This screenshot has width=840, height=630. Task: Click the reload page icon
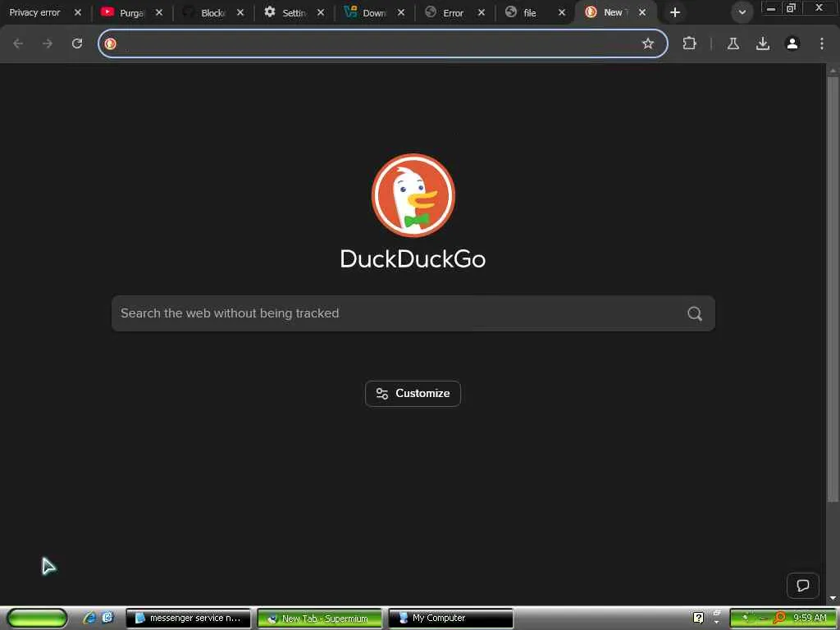(77, 43)
